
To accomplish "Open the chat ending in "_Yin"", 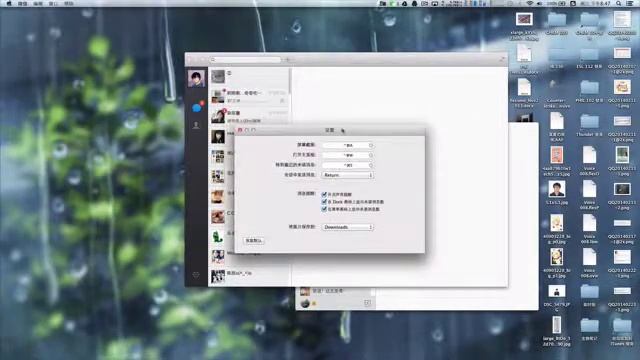I will (x=249, y=276).
